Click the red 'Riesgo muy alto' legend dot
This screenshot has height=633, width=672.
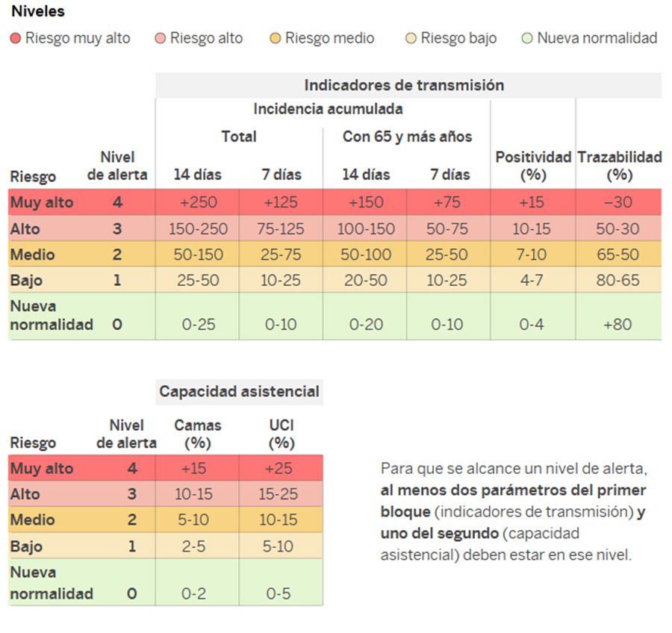point(16,39)
